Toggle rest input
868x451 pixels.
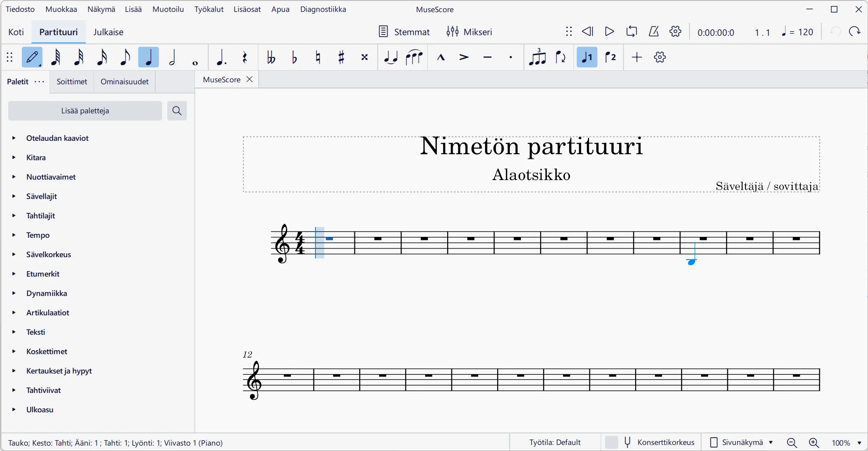click(x=244, y=57)
